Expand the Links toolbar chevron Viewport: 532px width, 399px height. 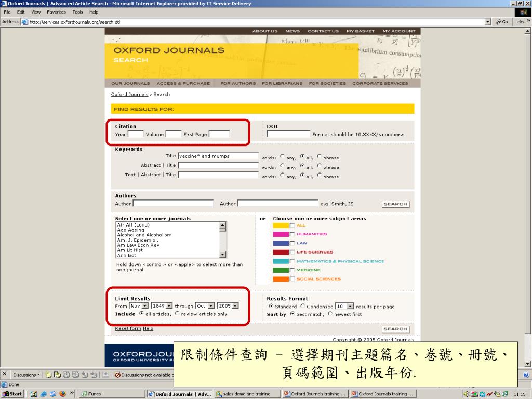coord(528,21)
